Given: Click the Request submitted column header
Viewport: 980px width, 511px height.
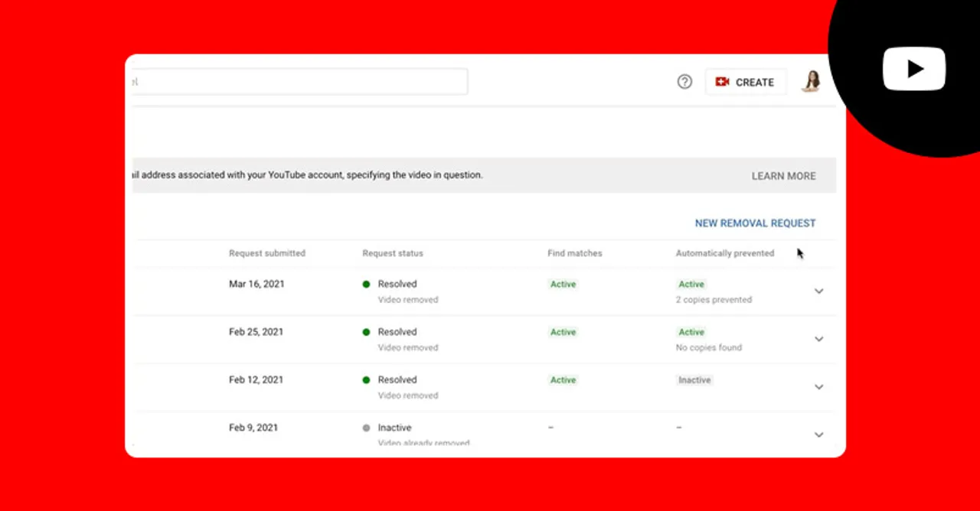Looking at the screenshot, I should pyautogui.click(x=267, y=253).
